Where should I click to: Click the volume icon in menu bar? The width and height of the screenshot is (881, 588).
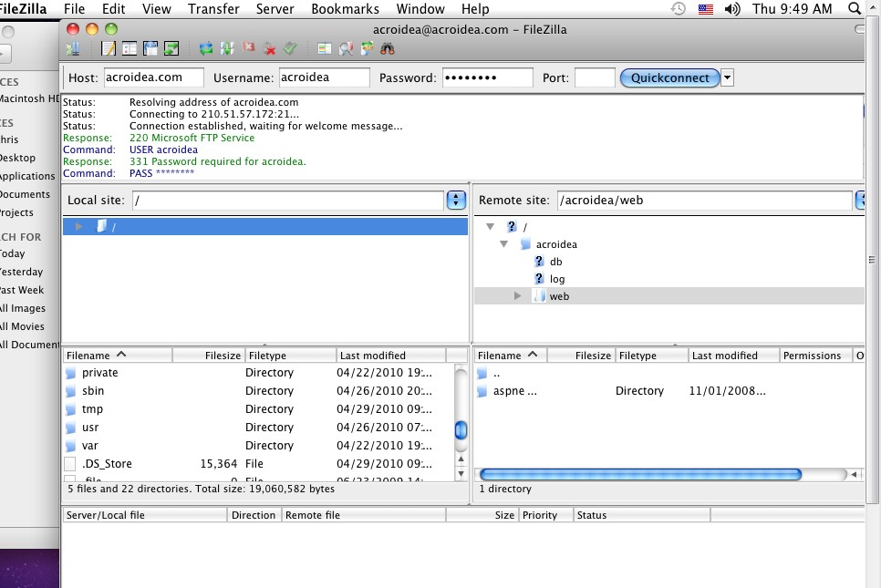tap(732, 9)
